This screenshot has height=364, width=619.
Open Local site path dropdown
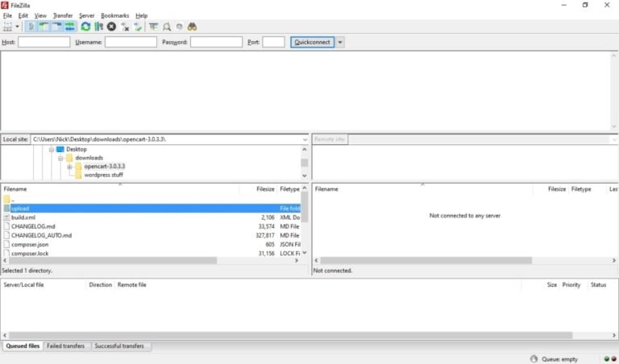pos(305,139)
